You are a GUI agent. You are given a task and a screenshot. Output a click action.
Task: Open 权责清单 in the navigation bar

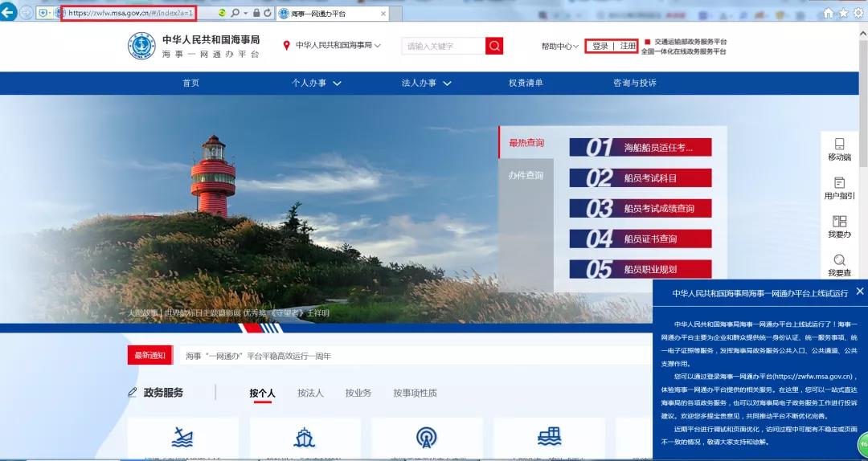(526, 83)
